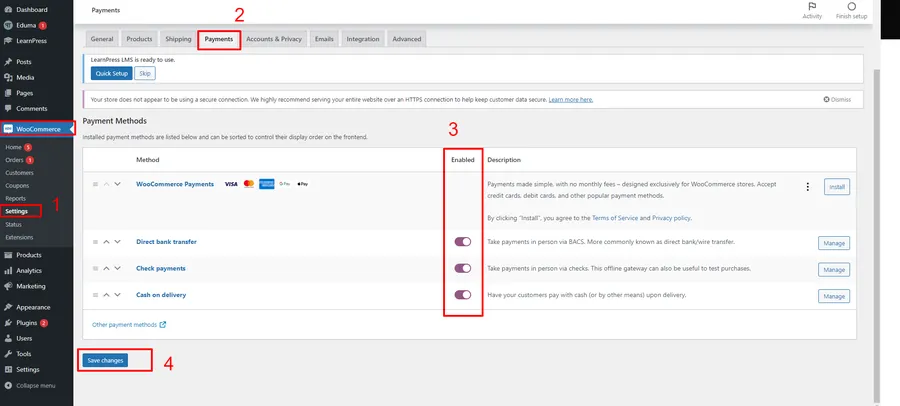Click the Eduma sidebar icon
This screenshot has height=406, width=900.
pyautogui.click(x=8, y=25)
